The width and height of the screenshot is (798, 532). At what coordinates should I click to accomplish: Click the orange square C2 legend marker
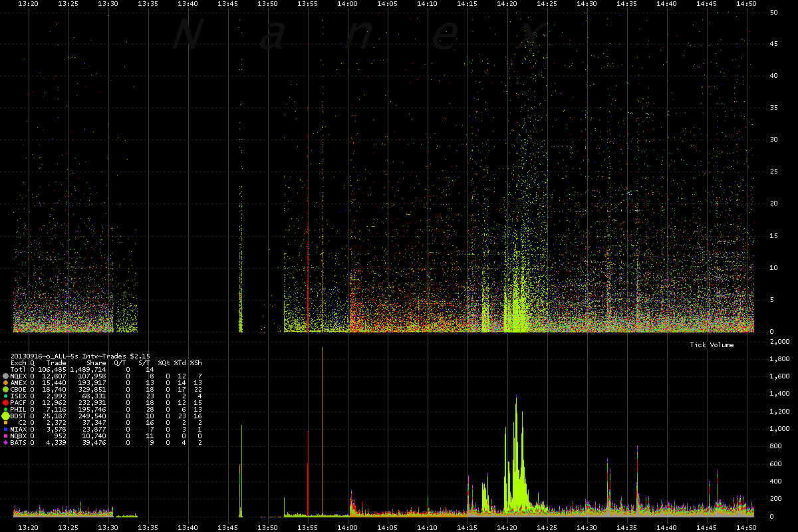click(x=5, y=423)
